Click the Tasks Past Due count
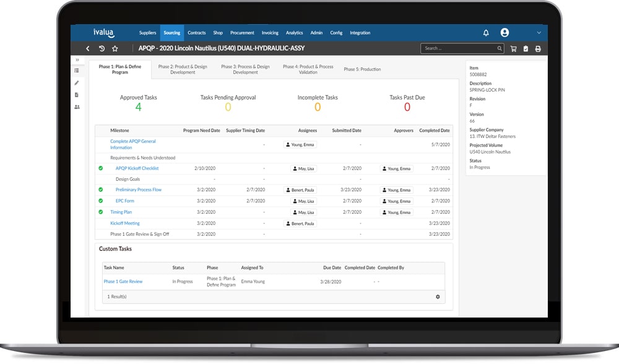Viewport: 619px width, 364px height. pos(407,107)
